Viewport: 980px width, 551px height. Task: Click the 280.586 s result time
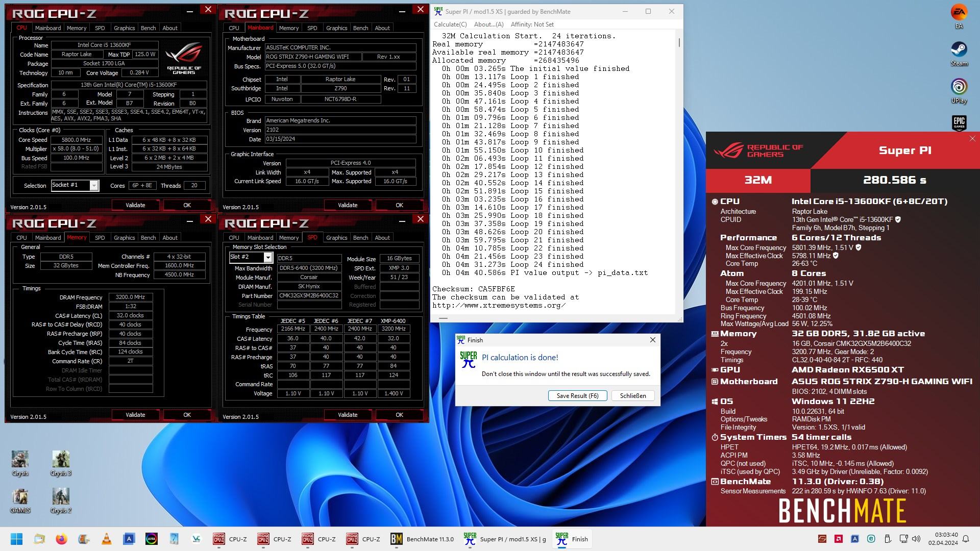tap(894, 180)
